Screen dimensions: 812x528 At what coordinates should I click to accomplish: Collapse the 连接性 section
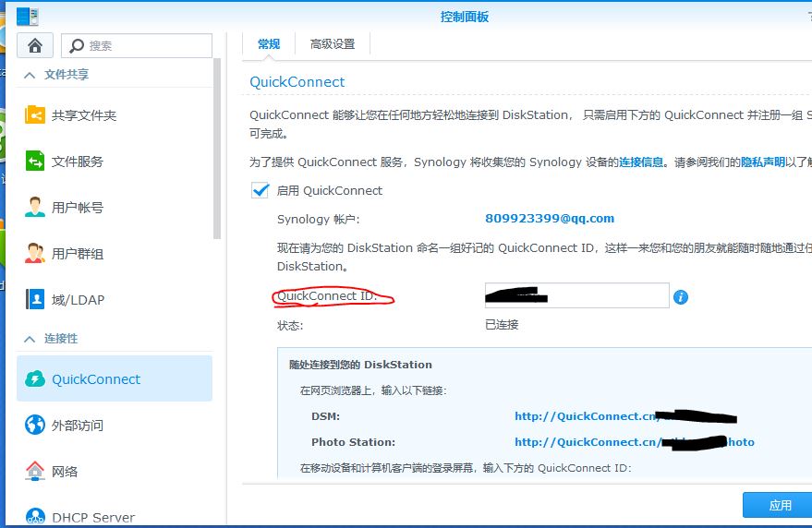coord(30,339)
